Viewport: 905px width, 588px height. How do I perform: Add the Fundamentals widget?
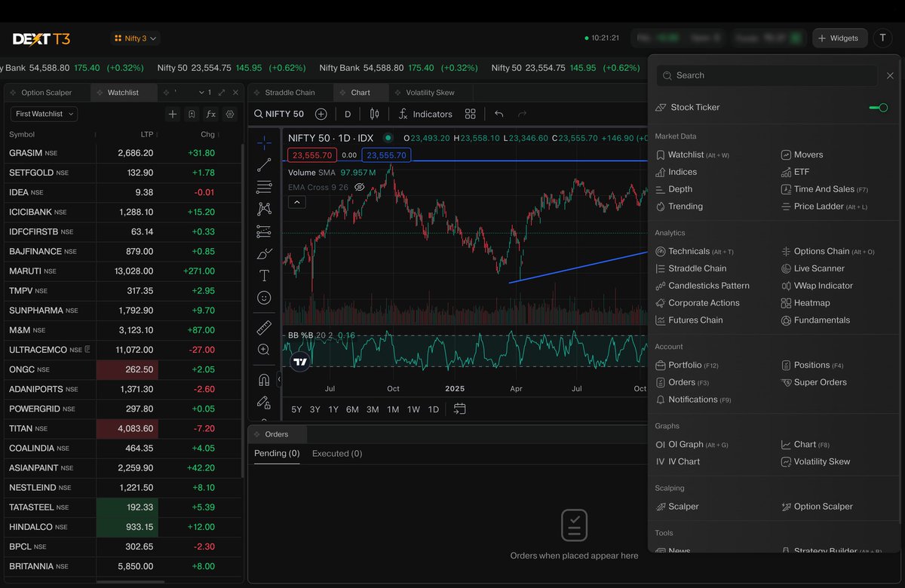point(815,320)
